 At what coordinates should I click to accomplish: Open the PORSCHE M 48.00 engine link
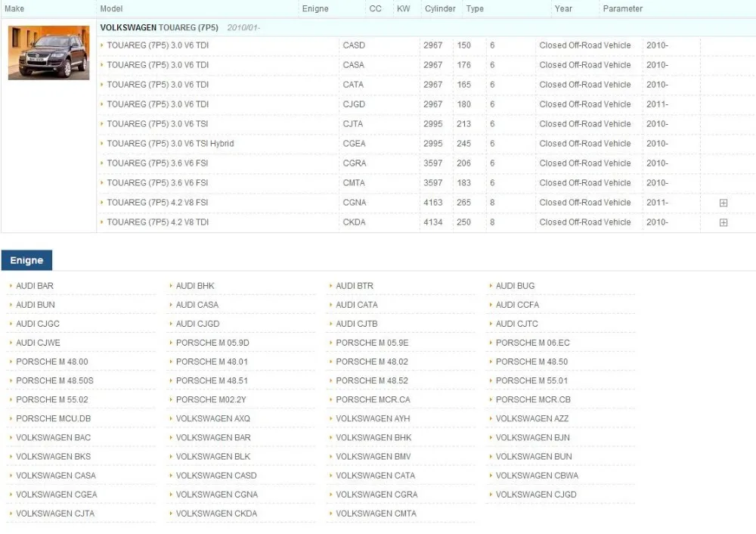pos(52,362)
